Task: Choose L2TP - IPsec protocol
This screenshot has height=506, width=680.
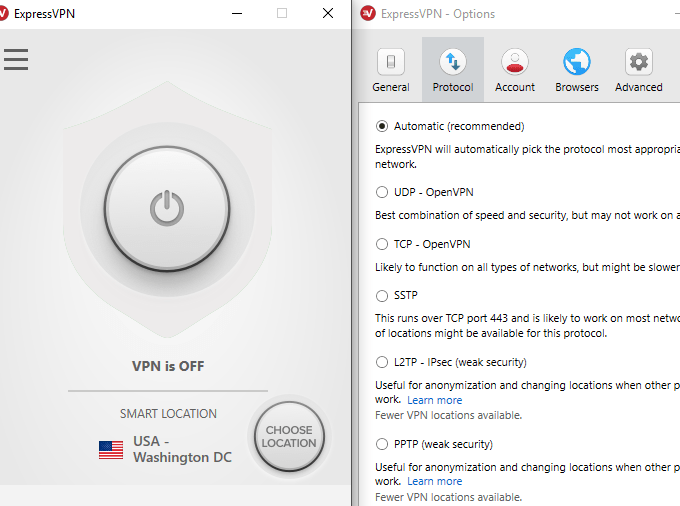Action: [382, 362]
